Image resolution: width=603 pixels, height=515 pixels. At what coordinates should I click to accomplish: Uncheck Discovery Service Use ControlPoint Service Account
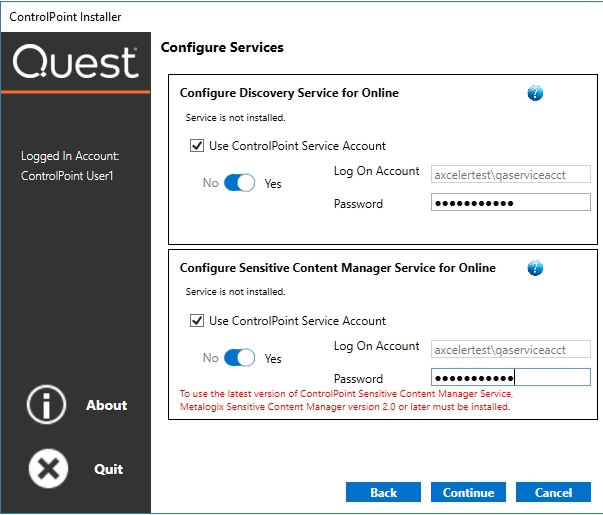(x=197, y=146)
